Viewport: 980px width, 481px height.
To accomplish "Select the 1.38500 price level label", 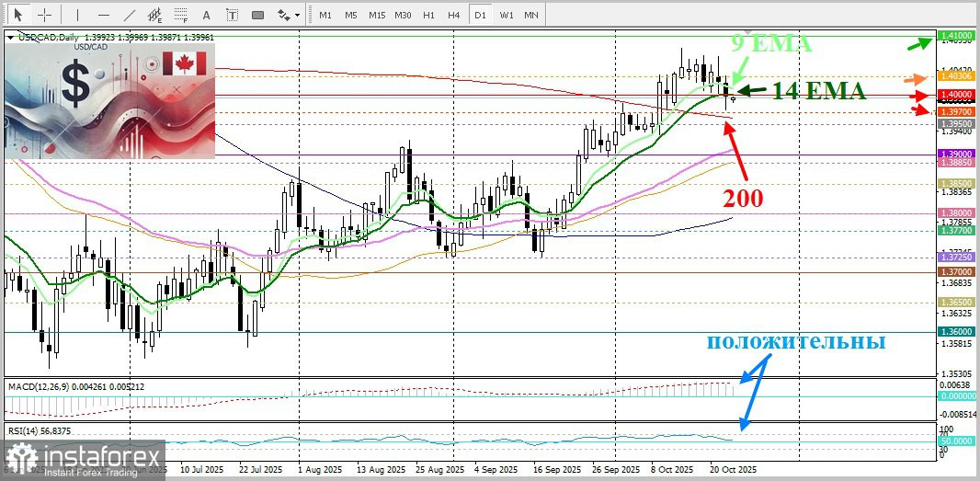I will coord(956,184).
